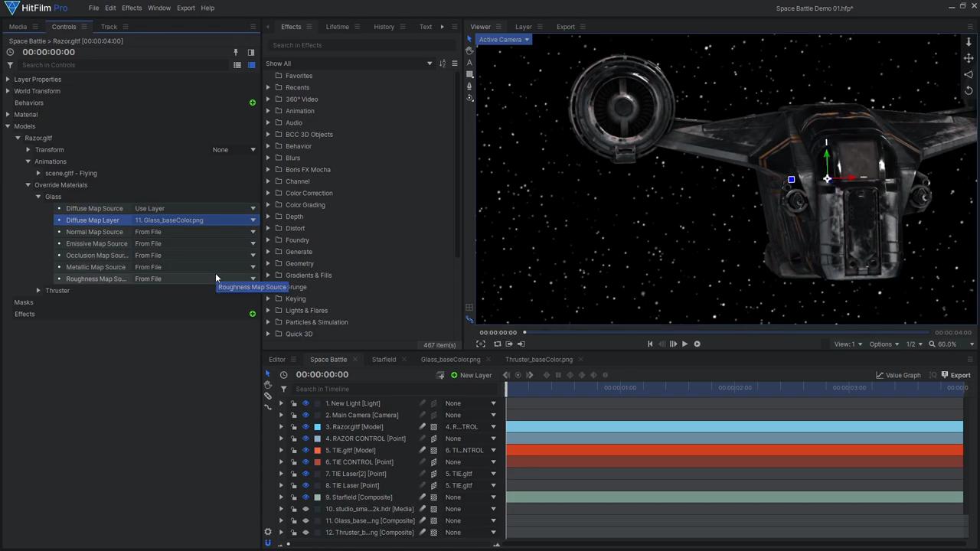
Task: Click the New Layer button
Action: point(472,375)
